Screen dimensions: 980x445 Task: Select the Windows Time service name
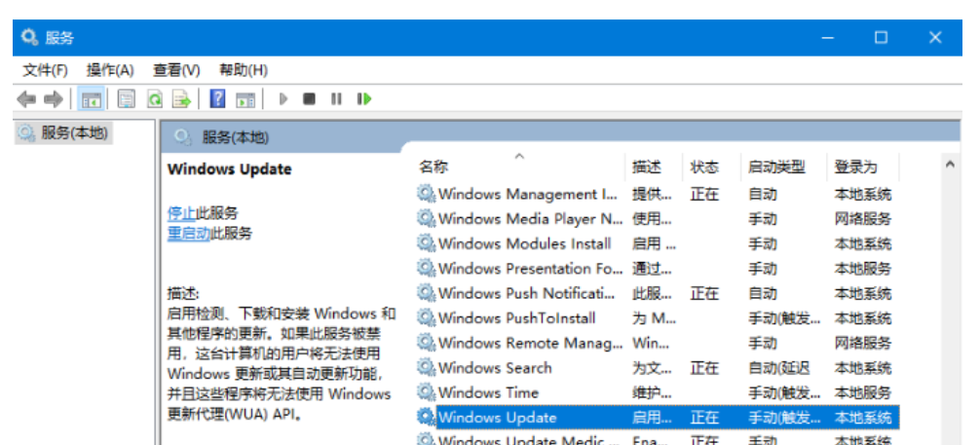pos(488,392)
